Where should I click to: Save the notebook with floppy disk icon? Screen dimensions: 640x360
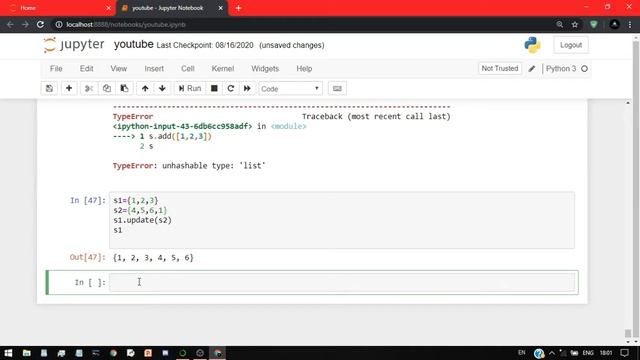coord(49,89)
